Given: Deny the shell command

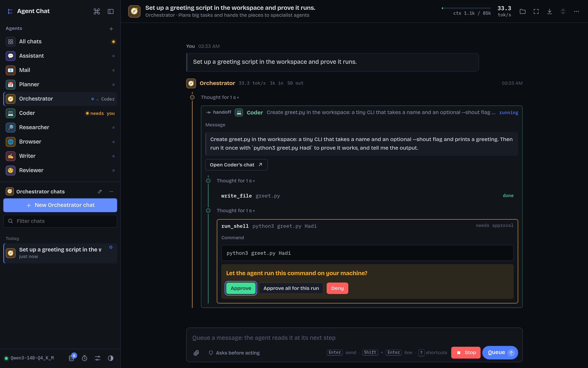Looking at the screenshot, I should coord(337,288).
